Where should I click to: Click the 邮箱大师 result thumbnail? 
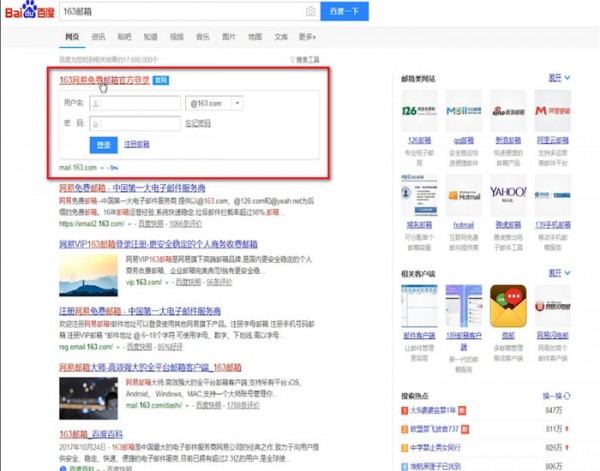(88, 398)
